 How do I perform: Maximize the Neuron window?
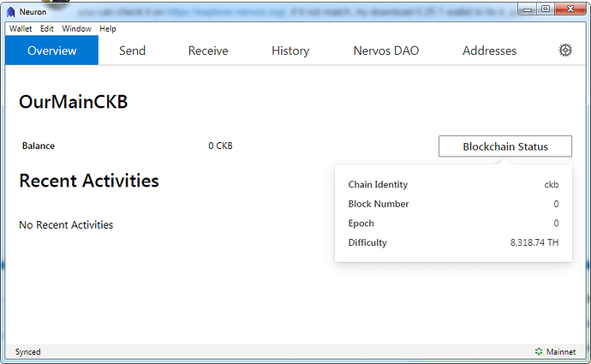tap(546, 9)
